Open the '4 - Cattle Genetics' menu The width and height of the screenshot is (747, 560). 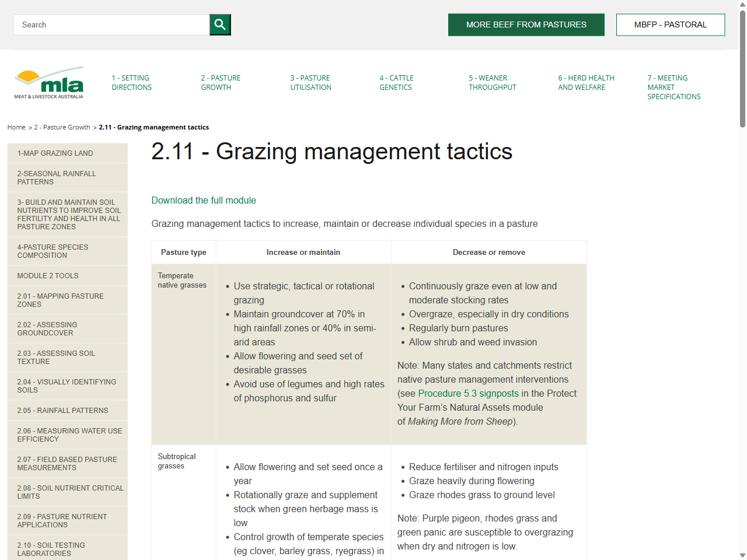[x=396, y=82]
